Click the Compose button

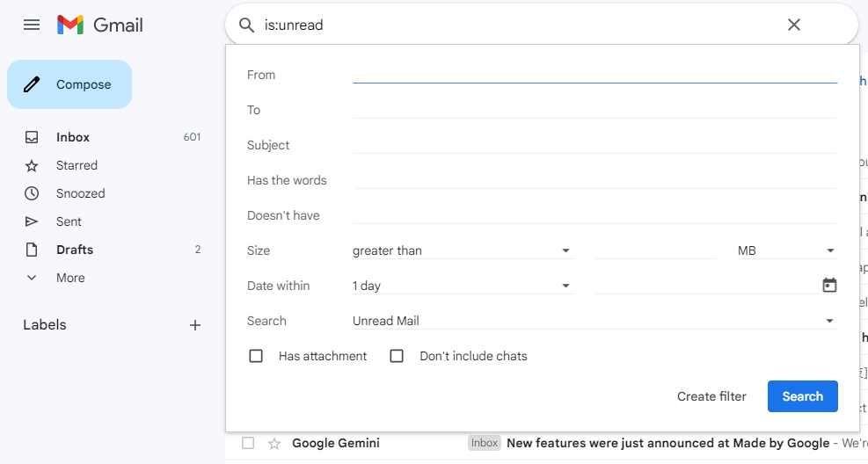[x=69, y=84]
